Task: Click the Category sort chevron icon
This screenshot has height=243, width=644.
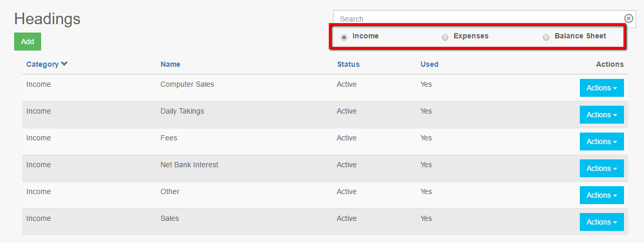Action: (64, 64)
